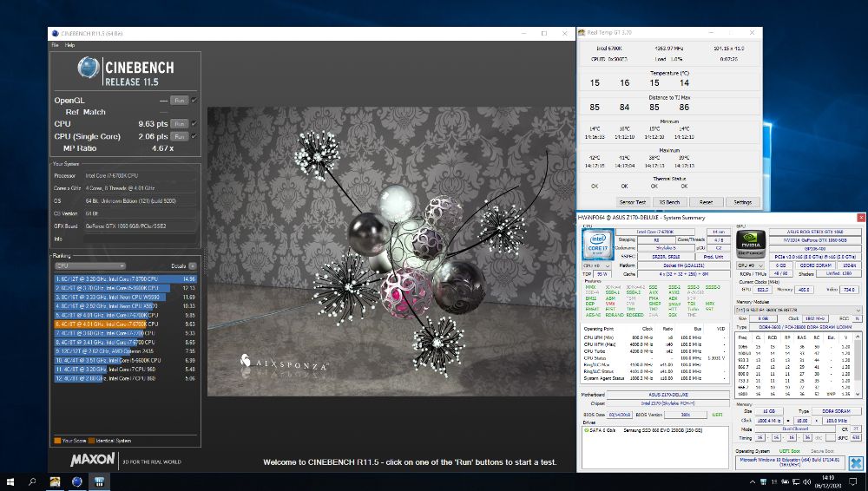Click the Real Temp title bar icon
The height and width of the screenshot is (491, 868).
click(x=582, y=33)
